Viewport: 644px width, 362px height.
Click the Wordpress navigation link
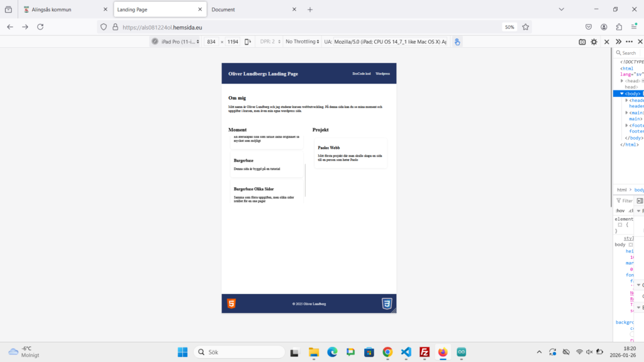click(382, 74)
